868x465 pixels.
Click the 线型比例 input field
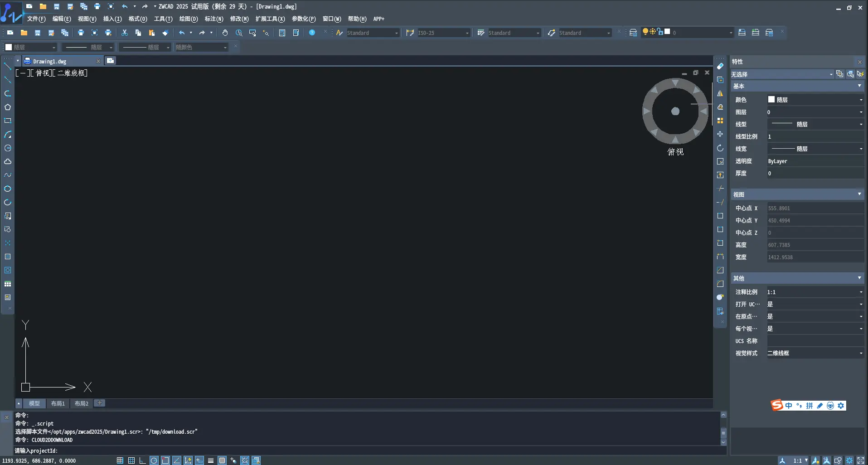pos(815,136)
